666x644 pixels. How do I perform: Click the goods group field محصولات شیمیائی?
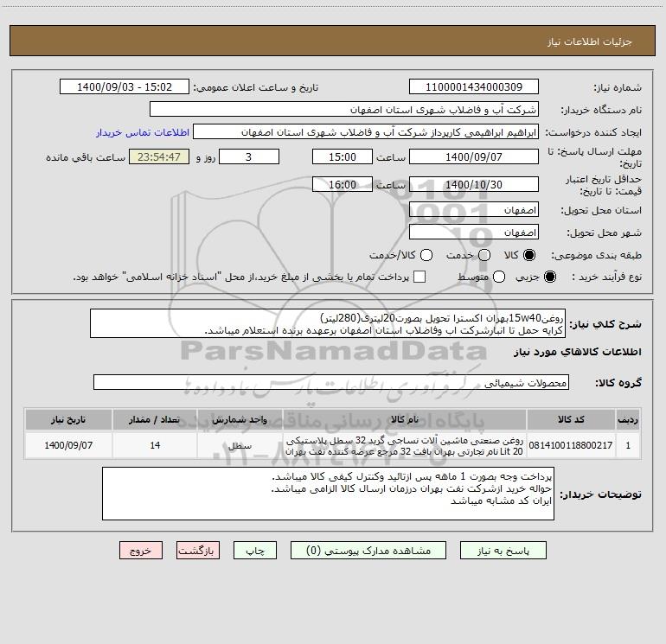pyautogui.click(x=331, y=382)
